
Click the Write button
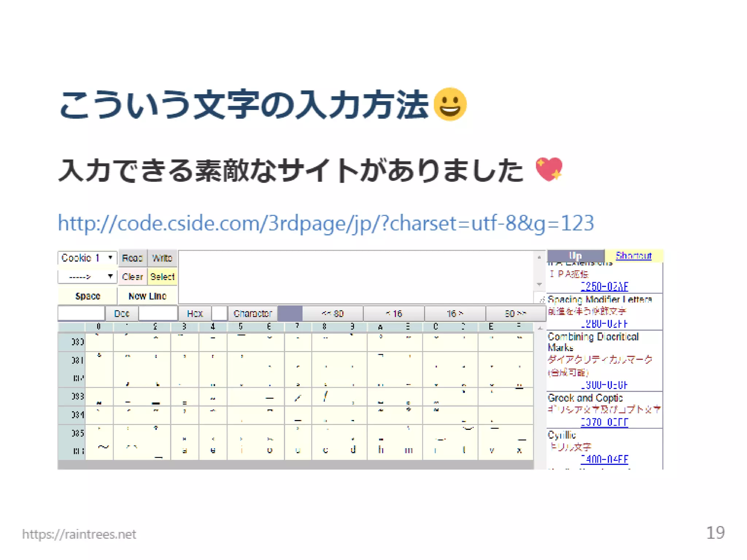click(x=162, y=258)
